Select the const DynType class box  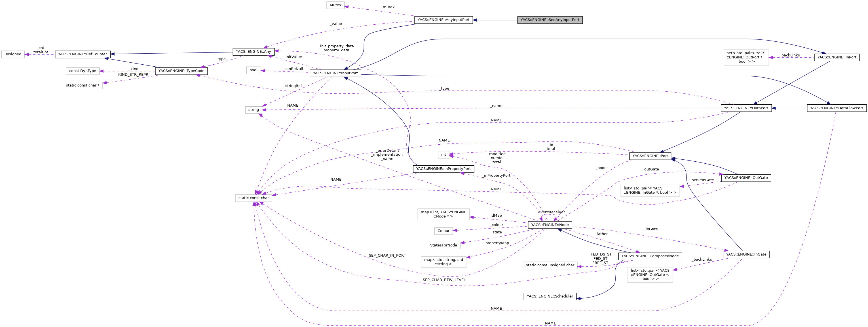click(x=83, y=71)
